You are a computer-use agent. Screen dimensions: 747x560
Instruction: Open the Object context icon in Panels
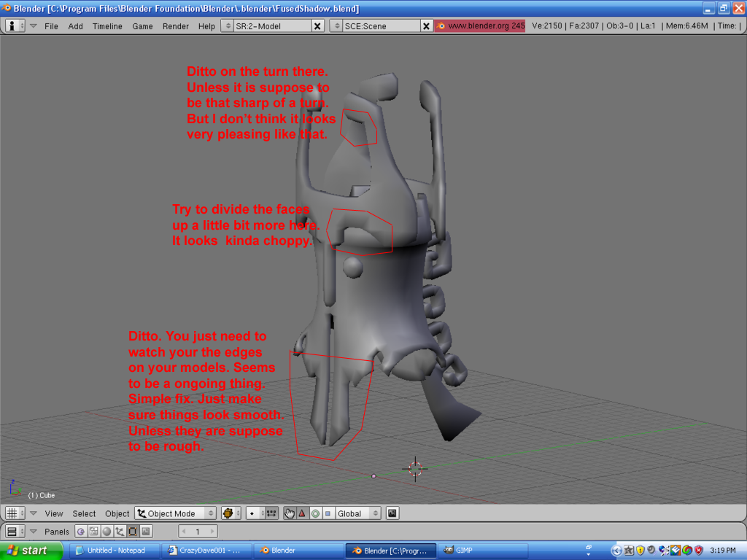pos(120,532)
